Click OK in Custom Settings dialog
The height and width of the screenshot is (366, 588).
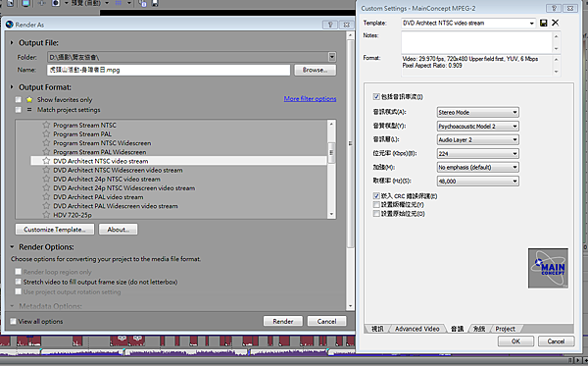(515, 341)
